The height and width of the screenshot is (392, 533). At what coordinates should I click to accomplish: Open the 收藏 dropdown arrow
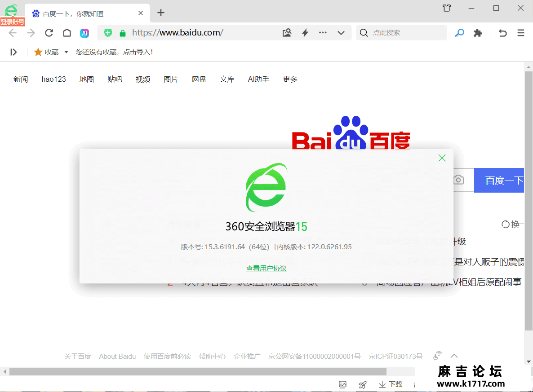66,52
